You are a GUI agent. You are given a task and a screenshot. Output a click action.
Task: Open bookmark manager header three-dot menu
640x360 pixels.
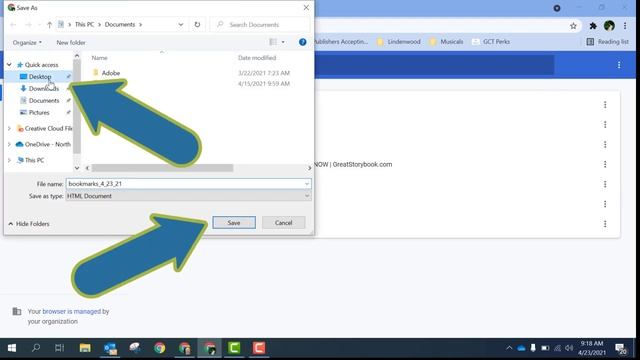(x=619, y=65)
